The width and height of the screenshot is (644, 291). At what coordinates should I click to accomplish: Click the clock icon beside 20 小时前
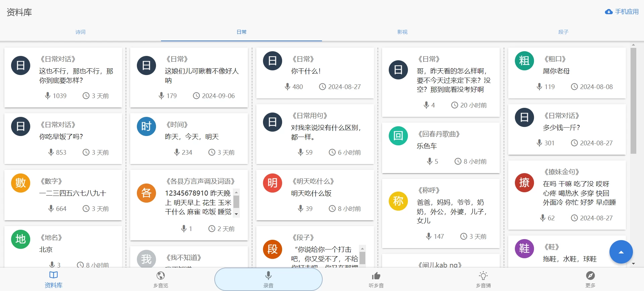454,105
